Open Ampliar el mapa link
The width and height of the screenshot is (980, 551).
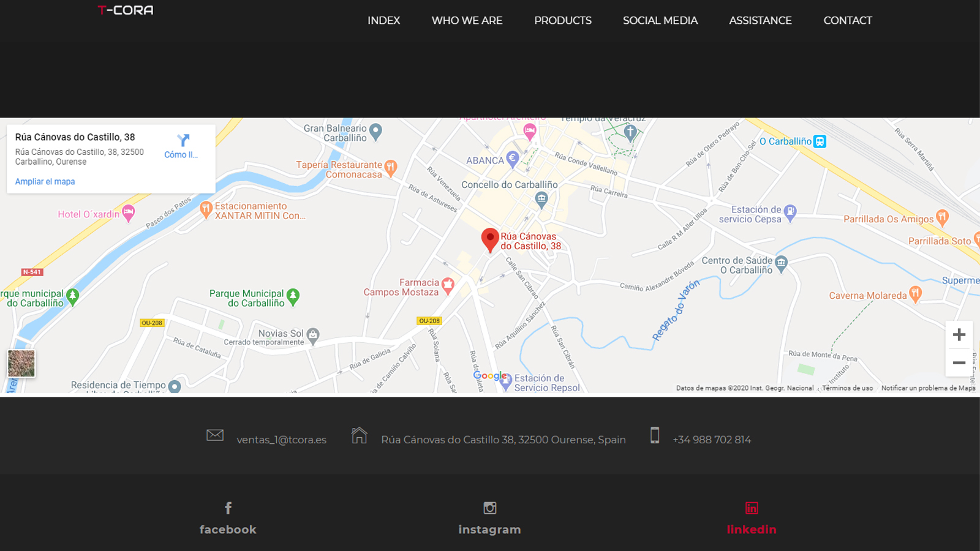[x=45, y=182]
